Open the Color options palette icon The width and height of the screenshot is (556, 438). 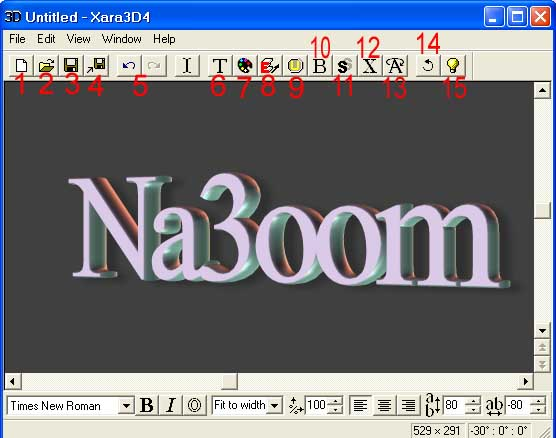[x=245, y=66]
